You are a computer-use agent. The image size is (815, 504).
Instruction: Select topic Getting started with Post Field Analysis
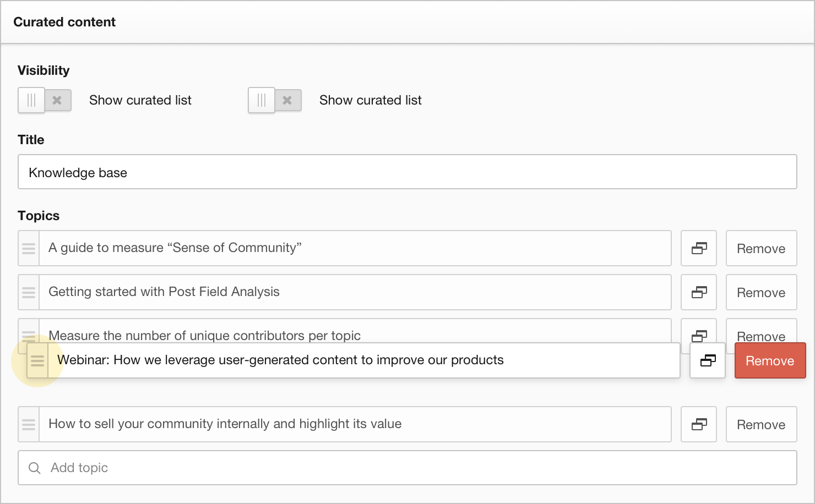click(355, 292)
